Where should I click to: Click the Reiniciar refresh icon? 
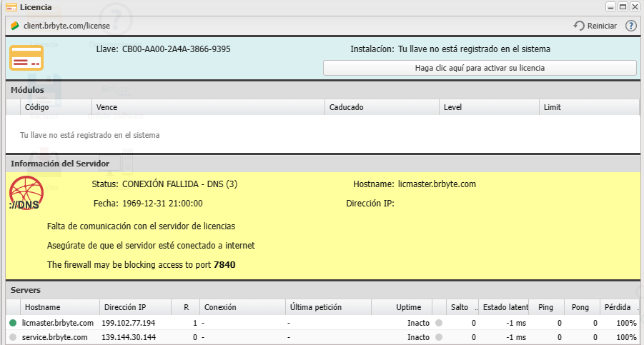point(579,26)
